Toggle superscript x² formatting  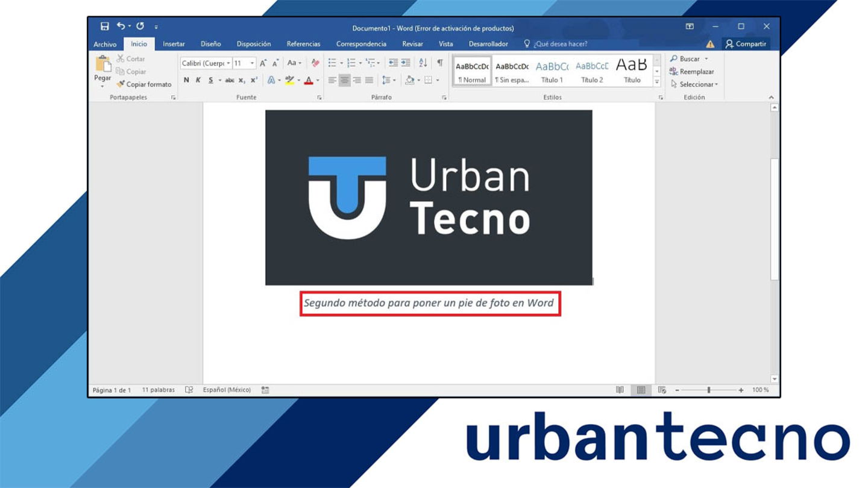254,80
